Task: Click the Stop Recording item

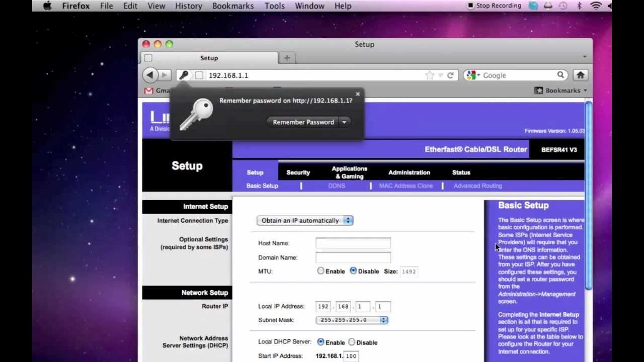Action: tap(494, 6)
